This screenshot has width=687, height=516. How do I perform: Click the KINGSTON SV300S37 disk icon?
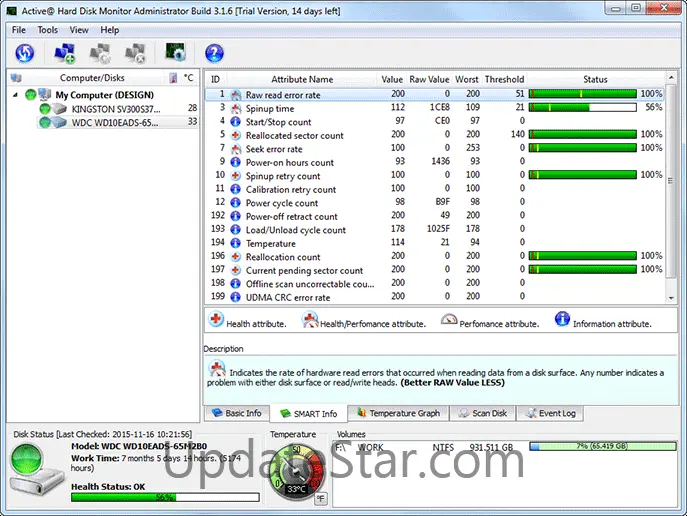[59, 109]
